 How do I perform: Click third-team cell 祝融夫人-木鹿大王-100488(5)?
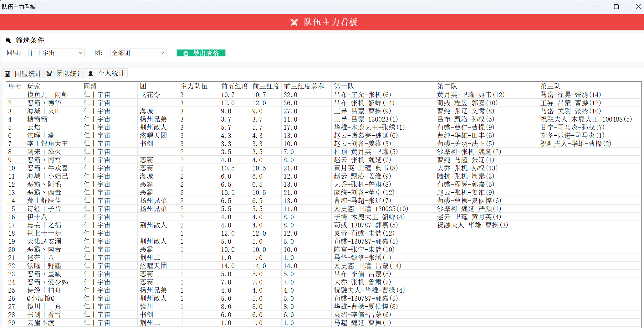[x=586, y=119]
